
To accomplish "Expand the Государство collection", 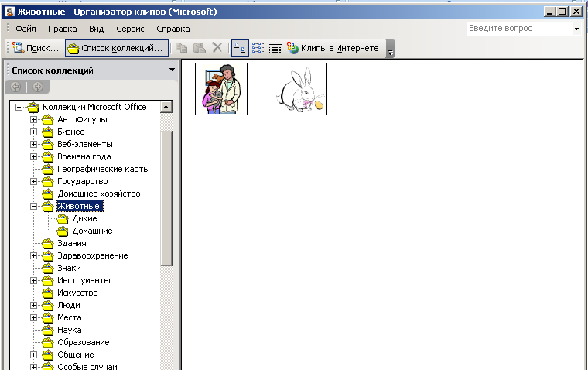I will pos(34,182).
